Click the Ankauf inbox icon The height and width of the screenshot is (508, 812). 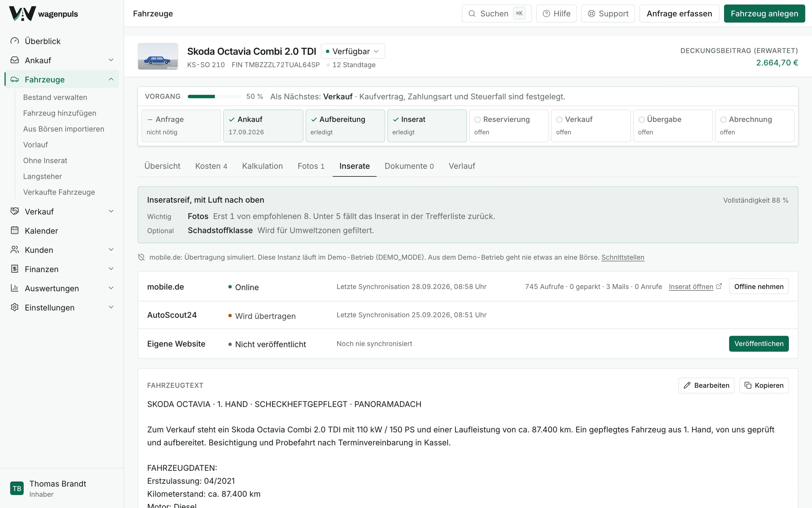pos(15,60)
